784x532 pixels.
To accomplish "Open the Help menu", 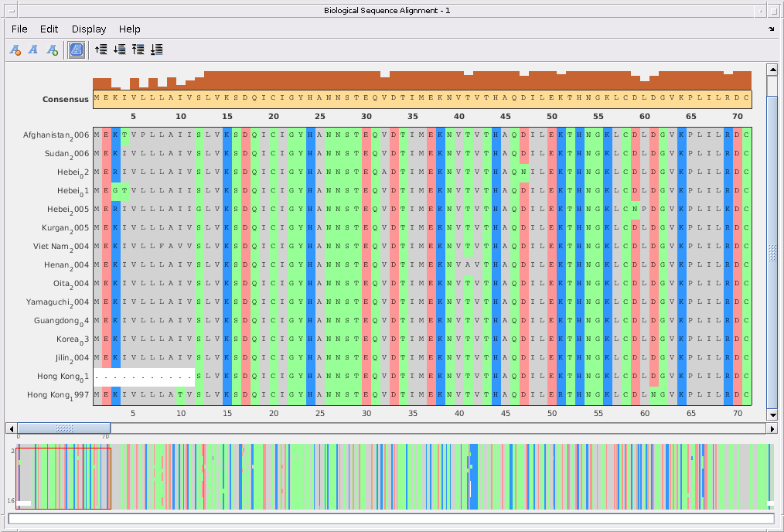I will (129, 29).
